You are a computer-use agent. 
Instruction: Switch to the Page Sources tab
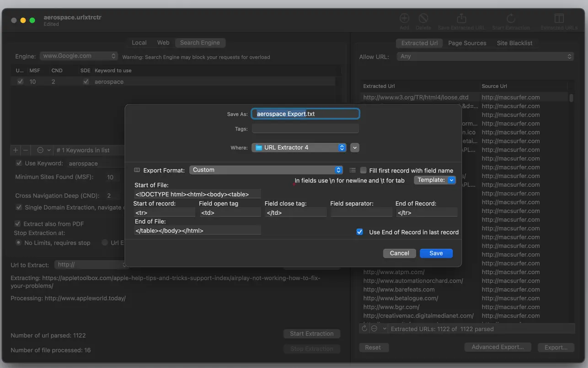point(467,43)
